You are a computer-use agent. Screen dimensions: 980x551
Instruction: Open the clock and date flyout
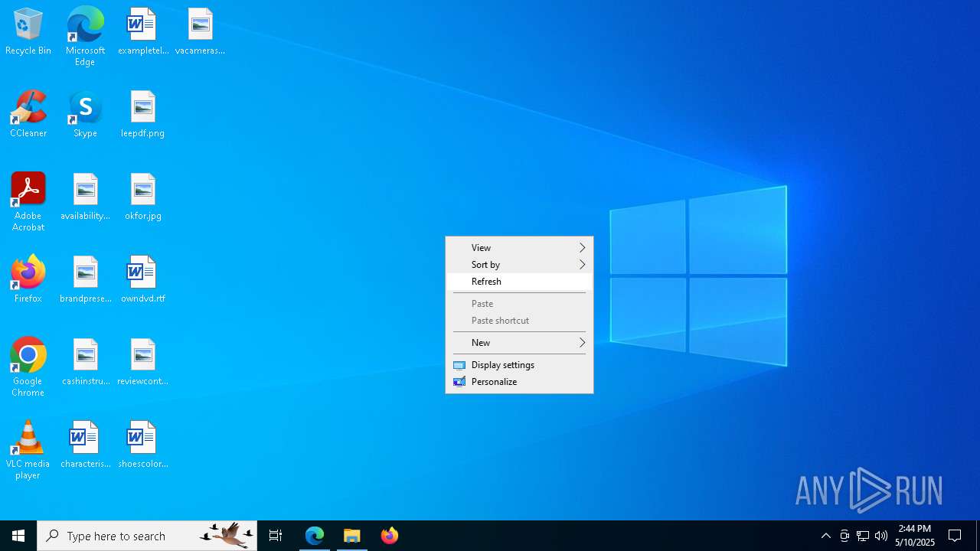(915, 536)
